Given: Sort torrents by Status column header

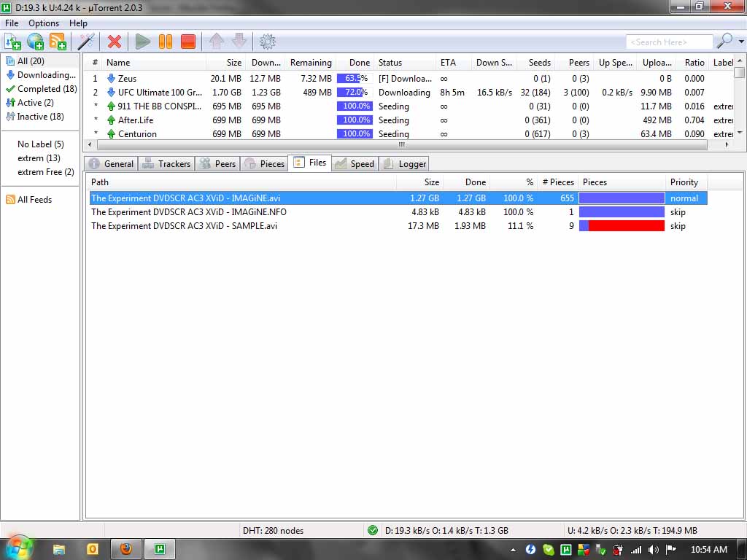Looking at the screenshot, I should pos(405,63).
